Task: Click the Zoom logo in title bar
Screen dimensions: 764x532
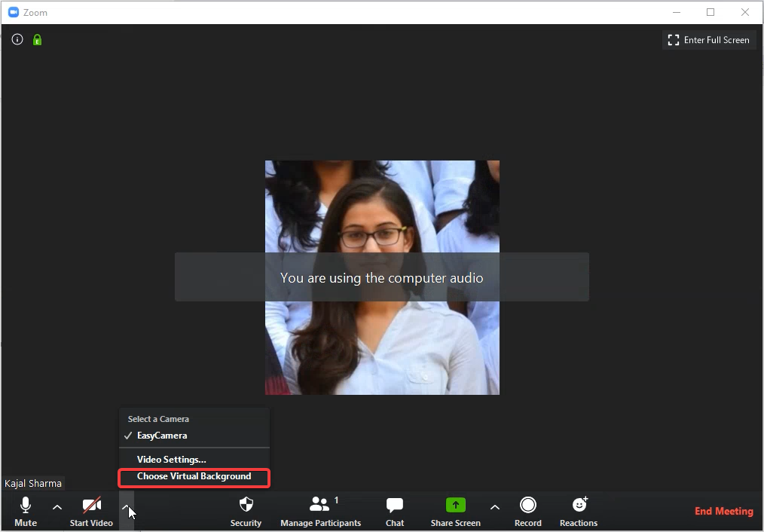Action: pyautogui.click(x=13, y=12)
